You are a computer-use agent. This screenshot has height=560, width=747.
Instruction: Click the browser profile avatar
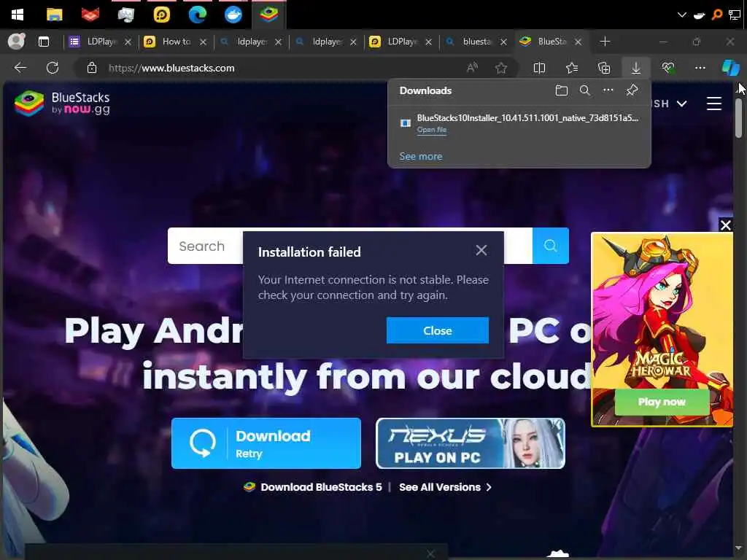click(17, 42)
